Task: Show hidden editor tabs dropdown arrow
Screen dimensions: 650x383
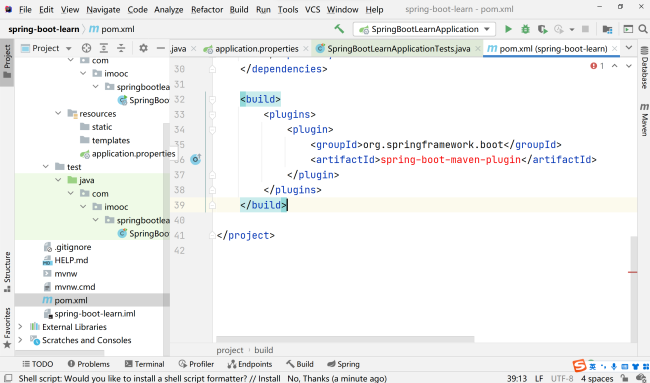Action: click(x=629, y=48)
